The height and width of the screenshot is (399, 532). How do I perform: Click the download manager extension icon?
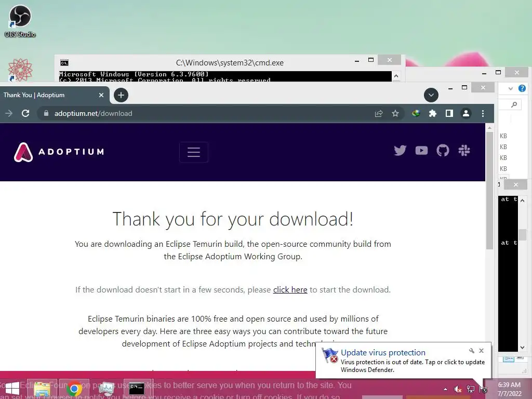[x=416, y=113]
